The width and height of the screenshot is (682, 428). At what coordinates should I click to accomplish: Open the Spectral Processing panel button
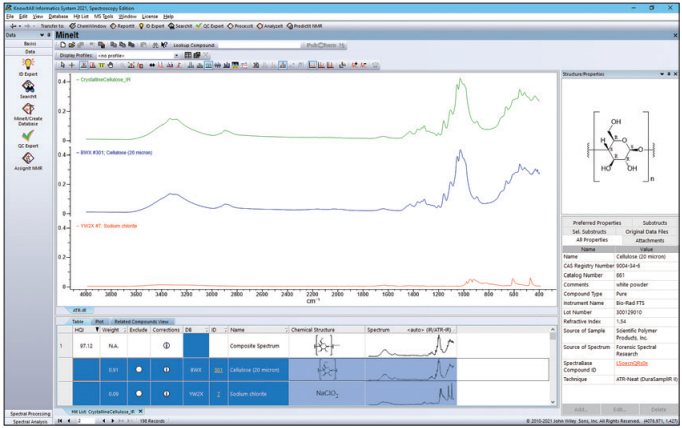(x=27, y=411)
